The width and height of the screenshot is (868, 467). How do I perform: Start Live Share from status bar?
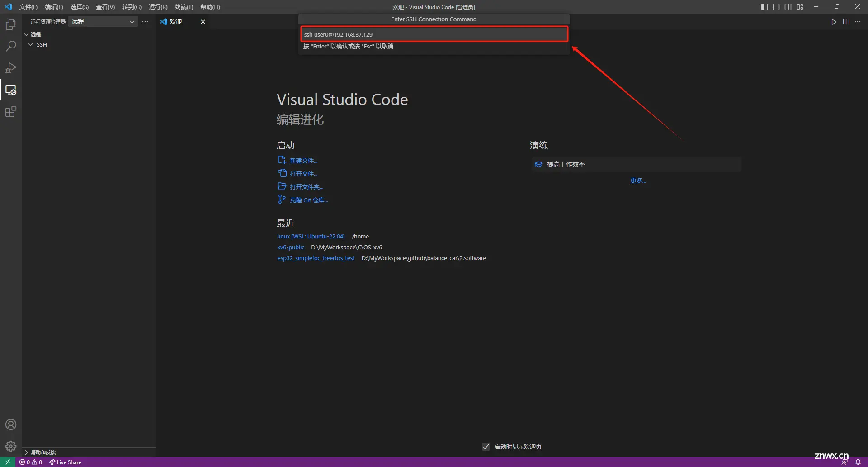66,462
